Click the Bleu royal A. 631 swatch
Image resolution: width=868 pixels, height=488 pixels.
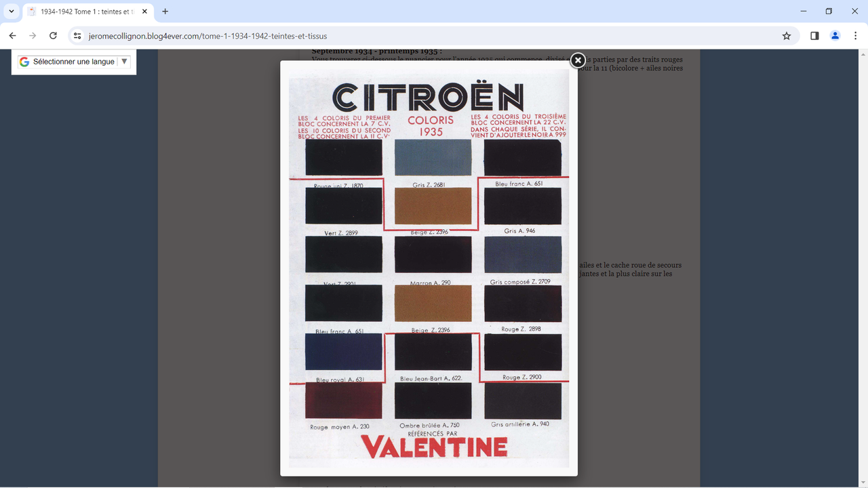click(344, 352)
